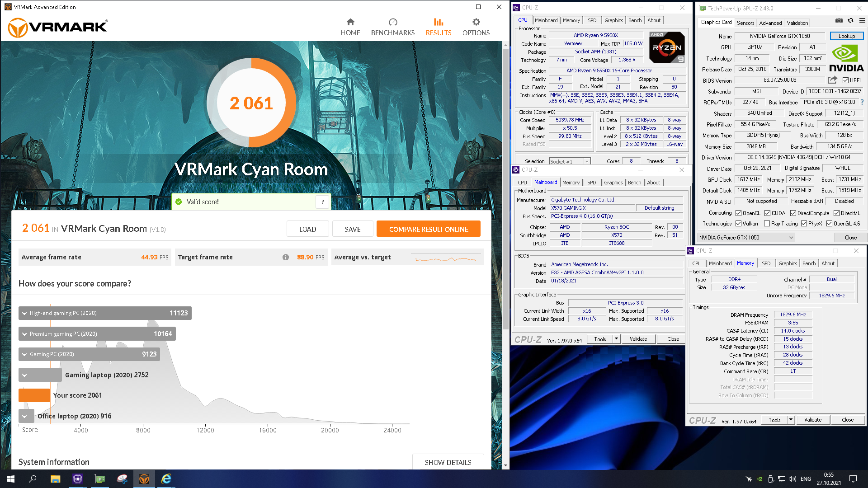The image size is (868, 488).
Task: Toggle the DirectML checkbox
Action: tap(836, 213)
